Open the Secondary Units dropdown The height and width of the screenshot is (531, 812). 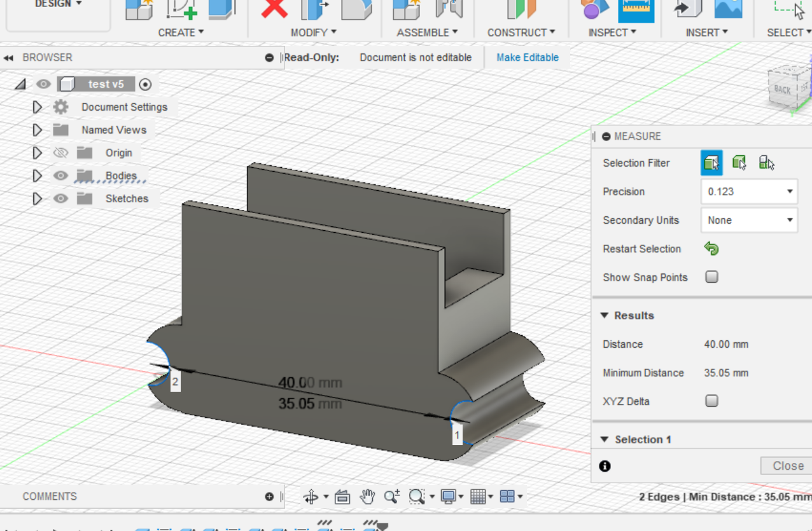click(749, 220)
